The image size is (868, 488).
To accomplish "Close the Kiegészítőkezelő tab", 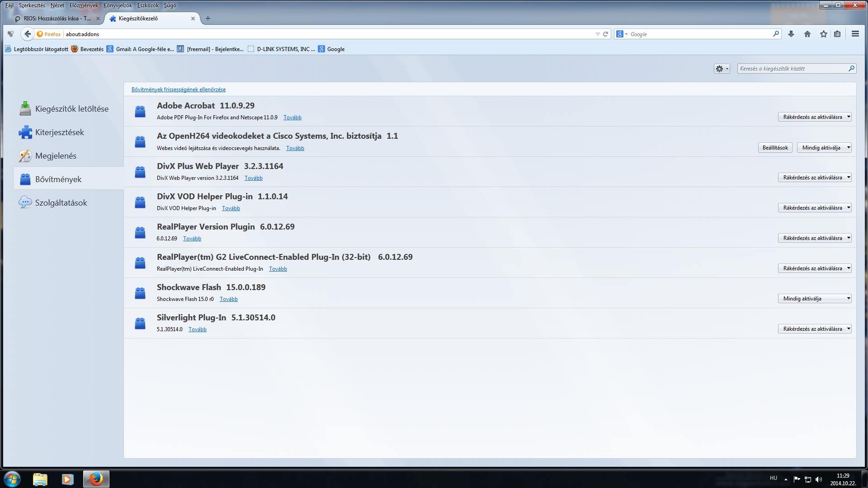I will click(x=193, y=19).
